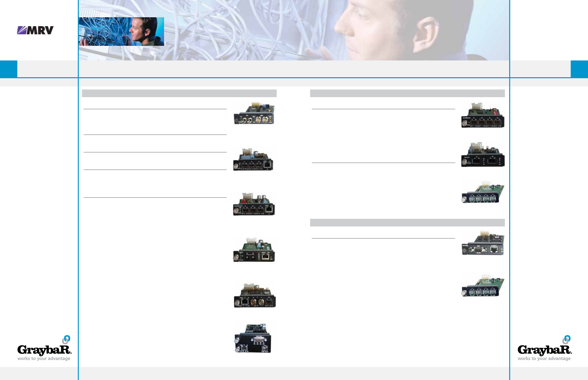Select the second left-column module with three SFPs
Image resolution: width=588 pixels, height=380 pixels.
pos(253,160)
